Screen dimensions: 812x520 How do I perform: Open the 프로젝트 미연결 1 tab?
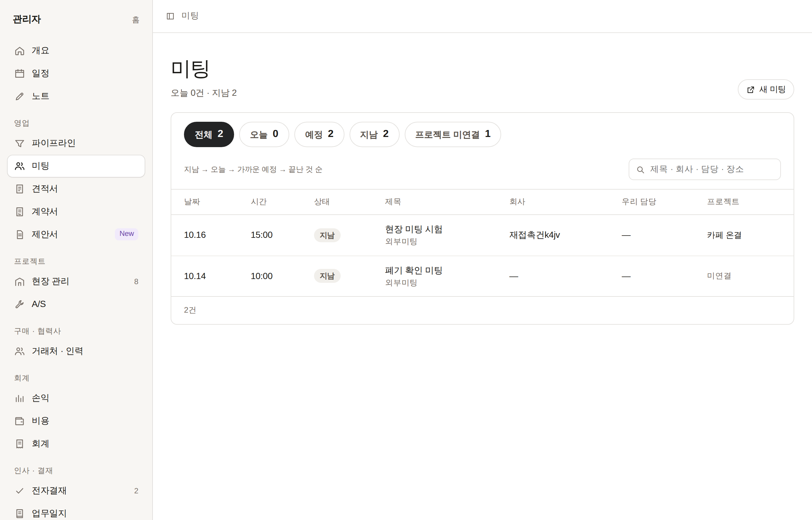(453, 134)
